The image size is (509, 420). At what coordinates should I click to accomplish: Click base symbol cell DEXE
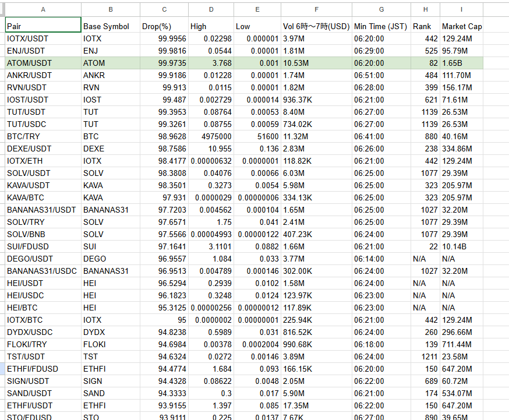pos(111,149)
